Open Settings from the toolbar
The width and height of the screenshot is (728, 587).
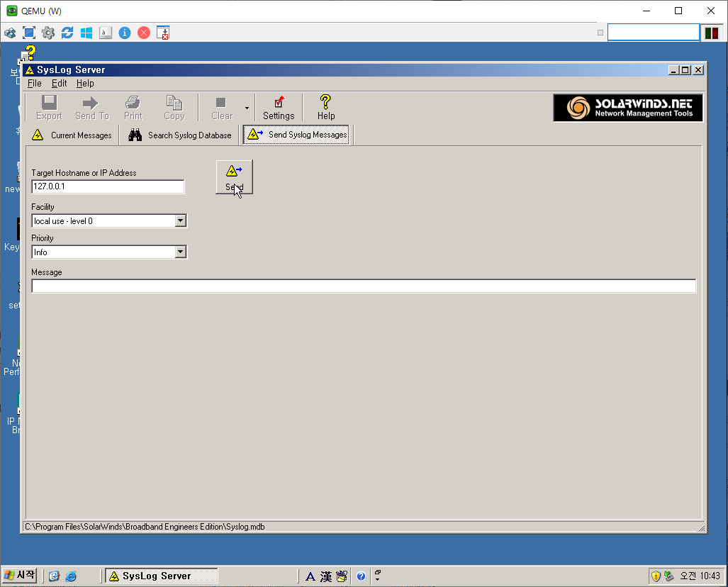coord(279,107)
